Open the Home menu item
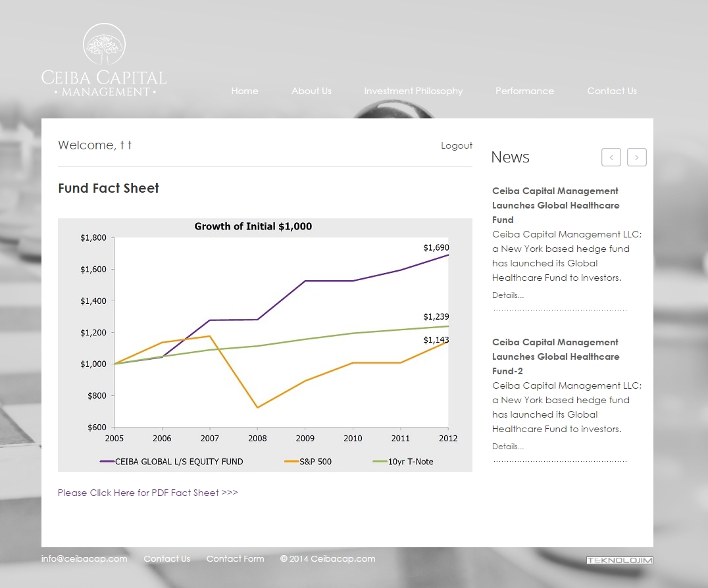Image resolution: width=708 pixels, height=588 pixels. (x=245, y=91)
